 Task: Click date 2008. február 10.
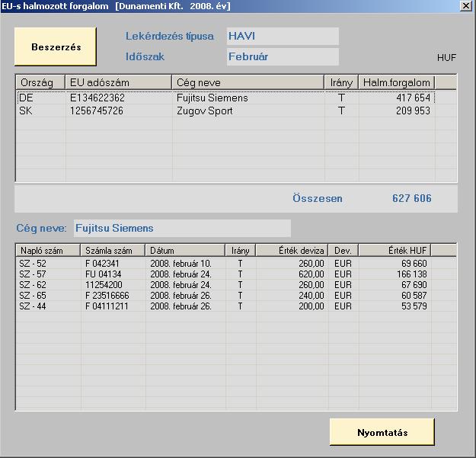[181, 264]
